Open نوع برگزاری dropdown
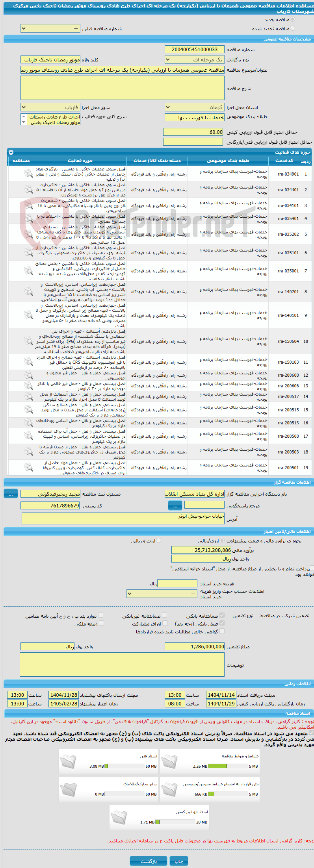This screenshot has height=868, width=314. [195, 60]
